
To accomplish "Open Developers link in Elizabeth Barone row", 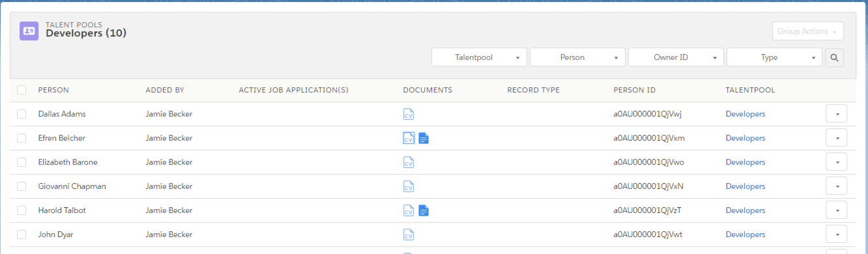I will pyautogui.click(x=745, y=162).
